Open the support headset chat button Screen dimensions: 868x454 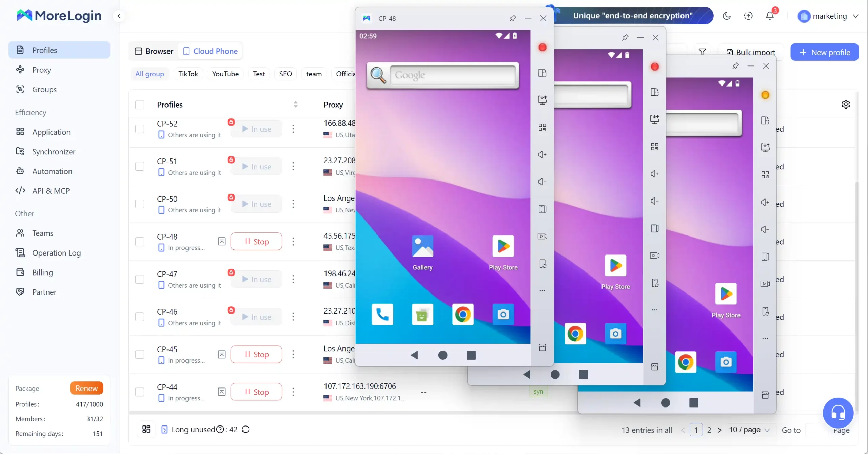(x=838, y=413)
